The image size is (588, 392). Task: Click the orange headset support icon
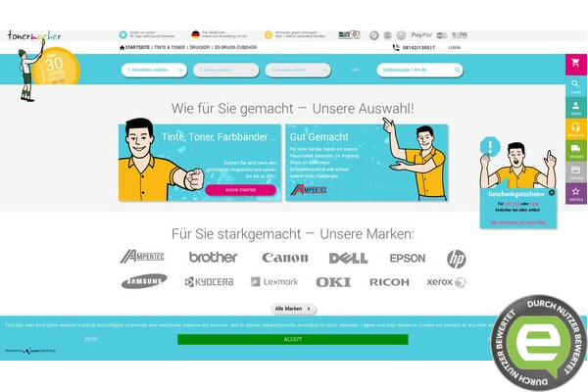tap(575, 129)
